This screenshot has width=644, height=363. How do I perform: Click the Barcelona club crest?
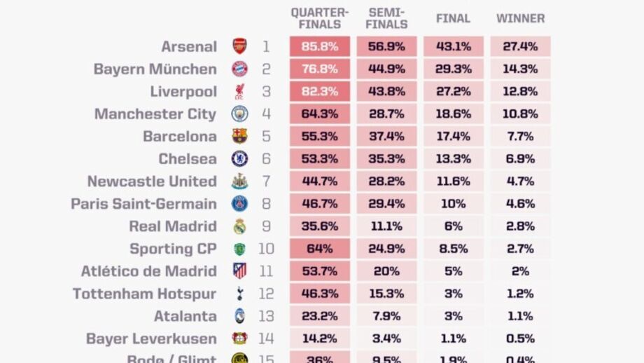click(x=239, y=137)
